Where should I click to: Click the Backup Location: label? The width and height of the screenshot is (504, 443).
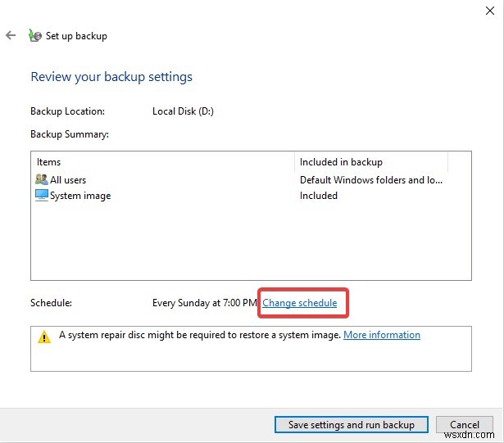coord(67,111)
